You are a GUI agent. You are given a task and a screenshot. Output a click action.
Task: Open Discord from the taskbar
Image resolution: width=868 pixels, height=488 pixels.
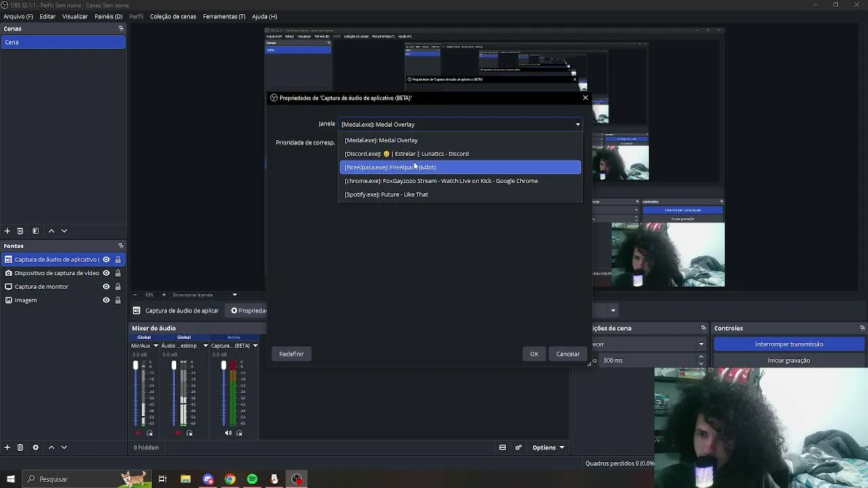208,479
